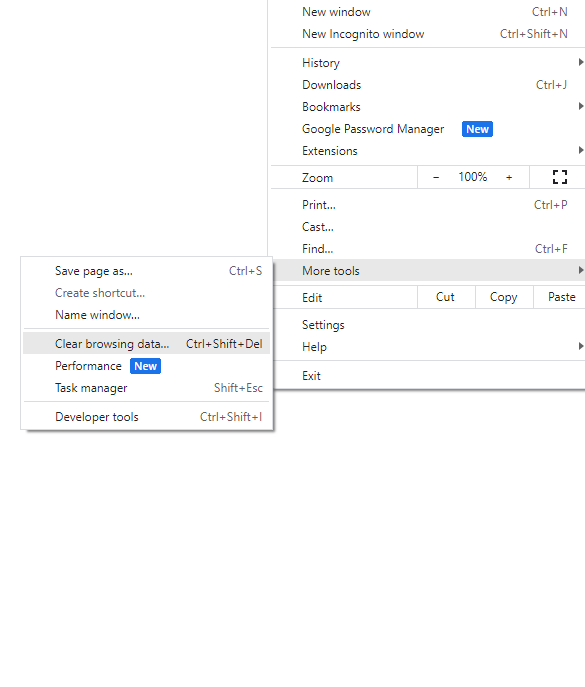Open Performance panel entry
This screenshot has height=687, width=585.
(146, 366)
